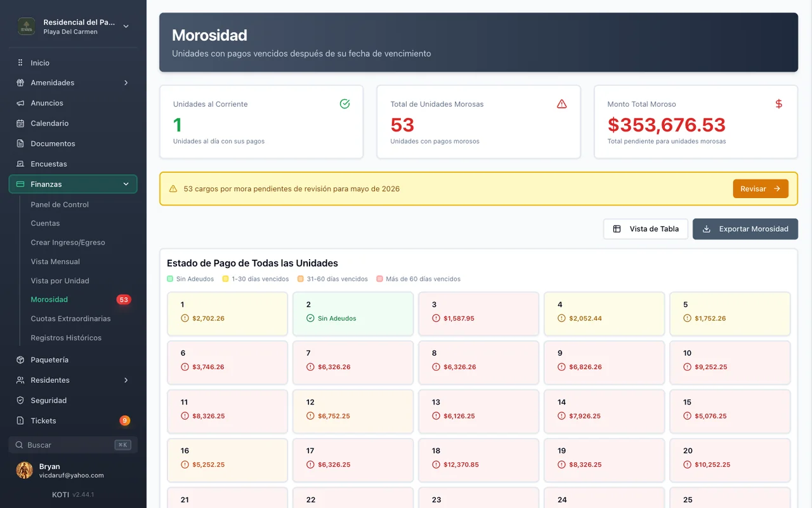
Task: Click the Seguridad shield icon
Action: pyautogui.click(x=20, y=401)
